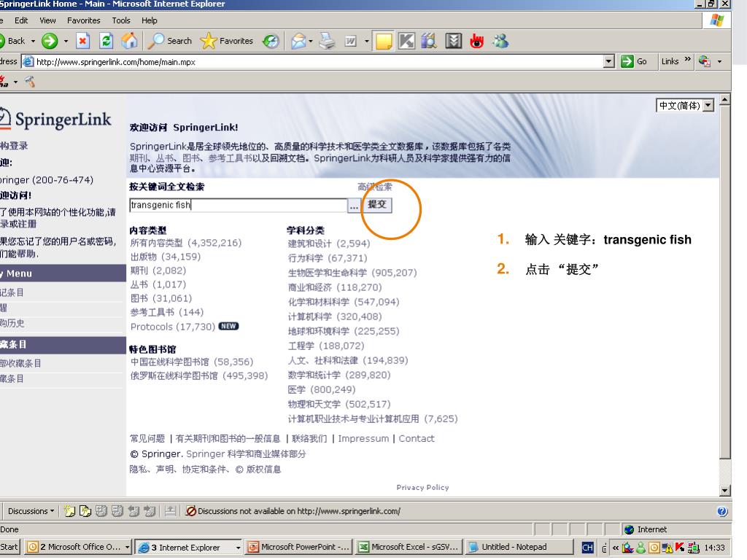Click the keyword search input field

coord(239,205)
